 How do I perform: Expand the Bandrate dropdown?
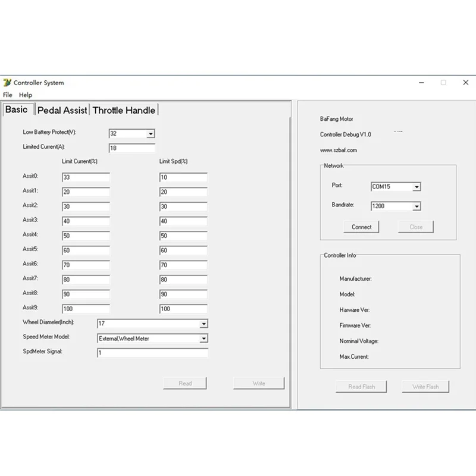416,206
